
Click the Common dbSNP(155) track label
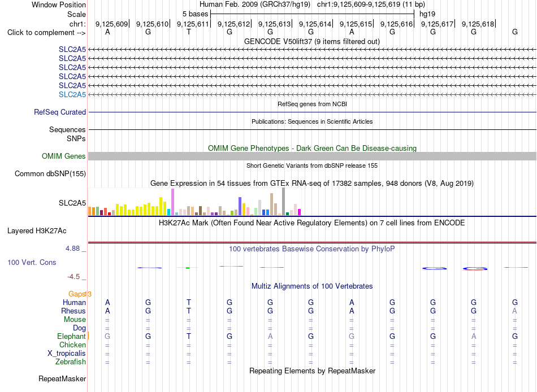click(x=50, y=173)
